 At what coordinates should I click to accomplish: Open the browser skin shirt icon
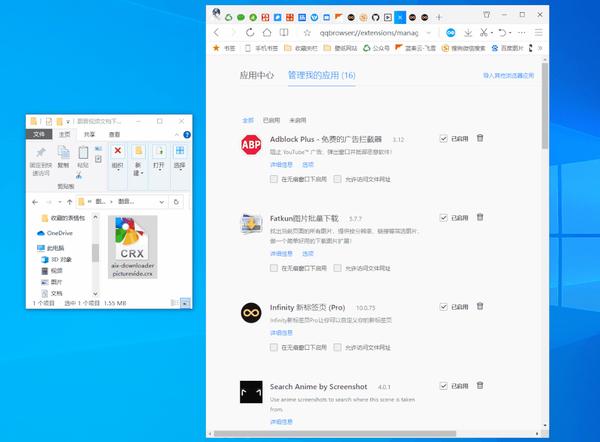(x=486, y=15)
